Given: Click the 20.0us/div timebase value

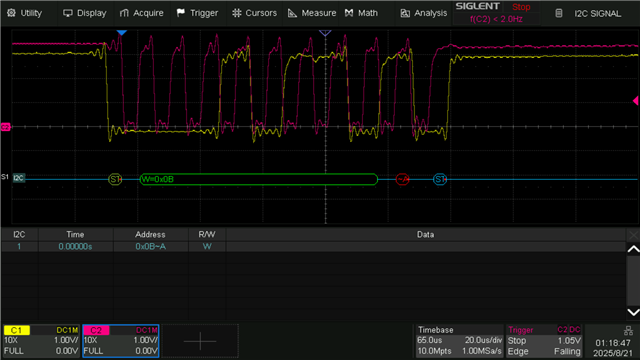Looking at the screenshot, I should click(x=483, y=340).
